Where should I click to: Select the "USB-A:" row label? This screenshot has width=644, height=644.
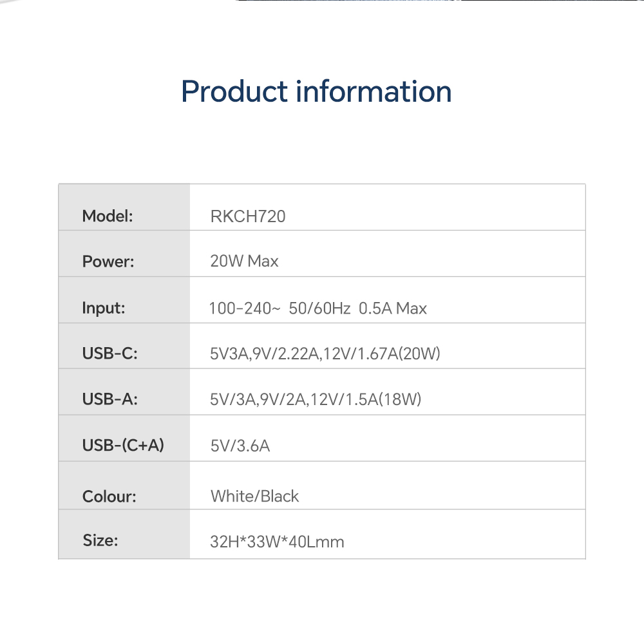point(110,399)
